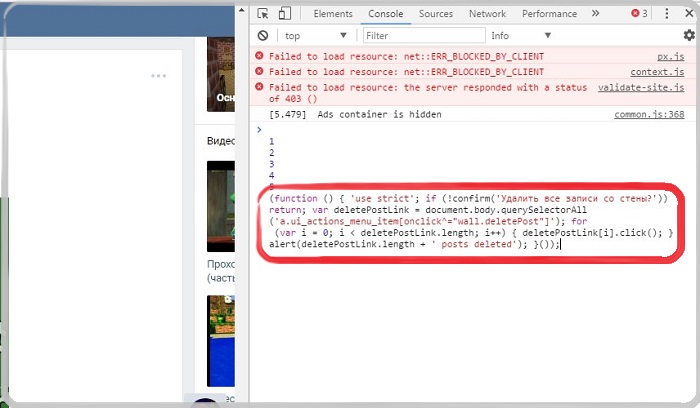Image resolution: width=700 pixels, height=408 pixels.
Task: Open the Performance tab
Action: click(549, 14)
